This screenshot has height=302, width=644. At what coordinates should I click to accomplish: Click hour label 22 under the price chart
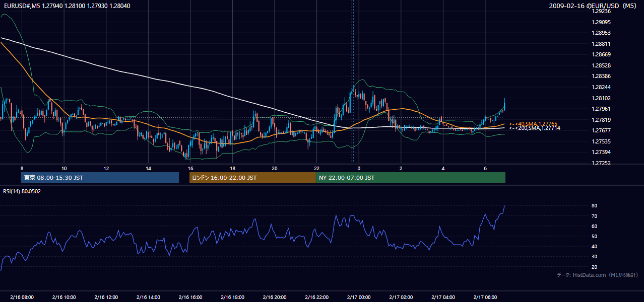click(x=316, y=168)
